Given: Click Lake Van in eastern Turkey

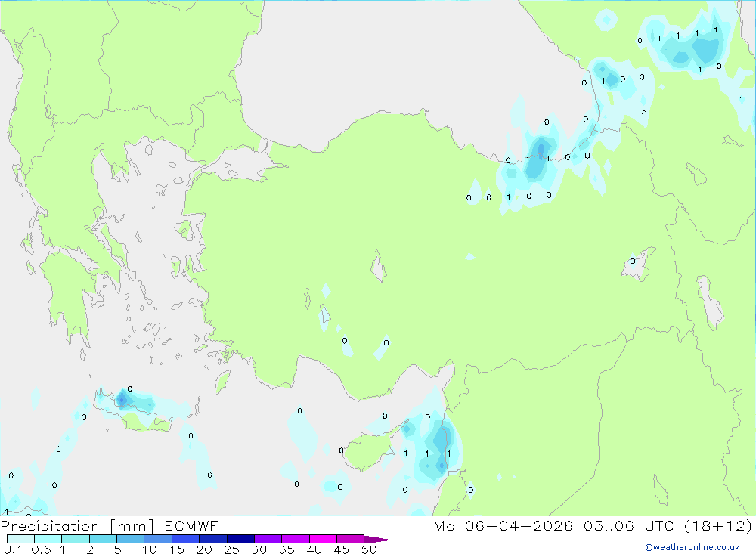Looking at the screenshot, I should click(x=638, y=265).
